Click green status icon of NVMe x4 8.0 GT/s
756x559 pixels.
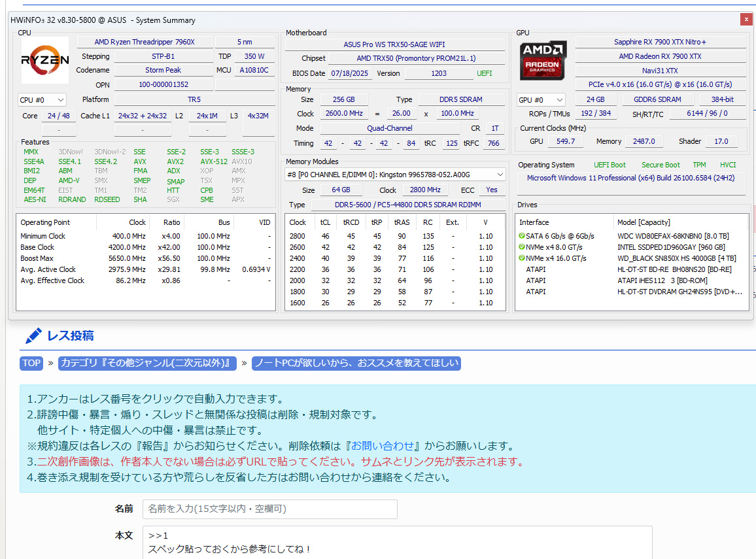click(522, 247)
